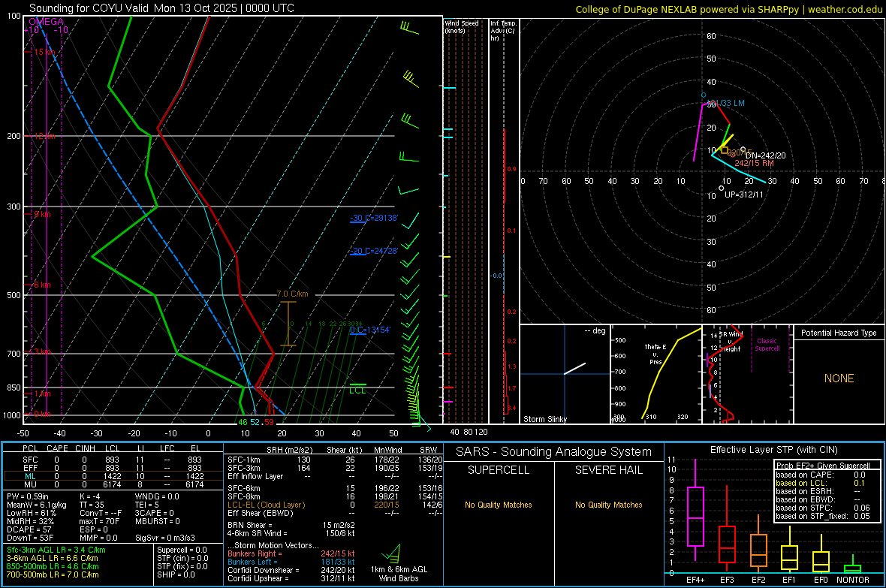Click the Effective Layer STP title
Image resolution: width=886 pixels, height=588 pixels.
(773, 450)
